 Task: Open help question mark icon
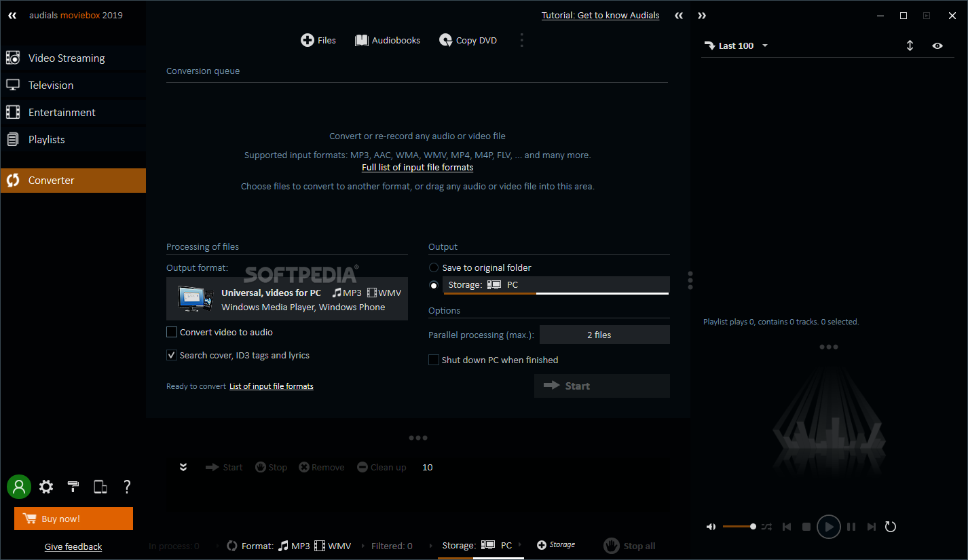[127, 487]
